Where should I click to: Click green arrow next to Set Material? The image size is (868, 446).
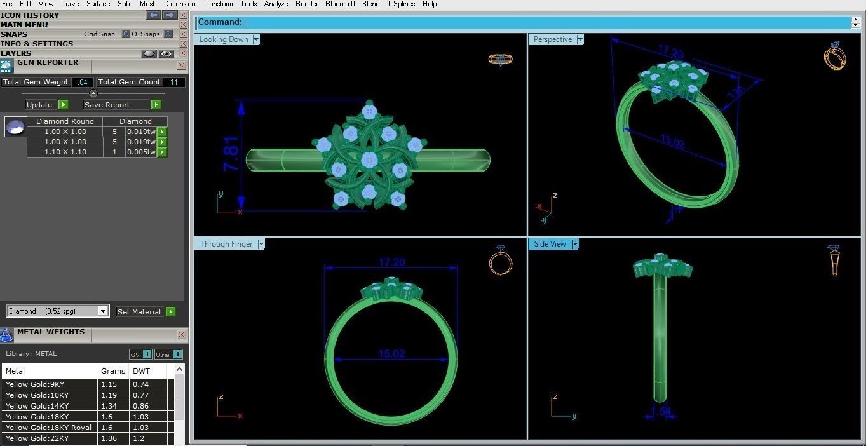(x=171, y=312)
